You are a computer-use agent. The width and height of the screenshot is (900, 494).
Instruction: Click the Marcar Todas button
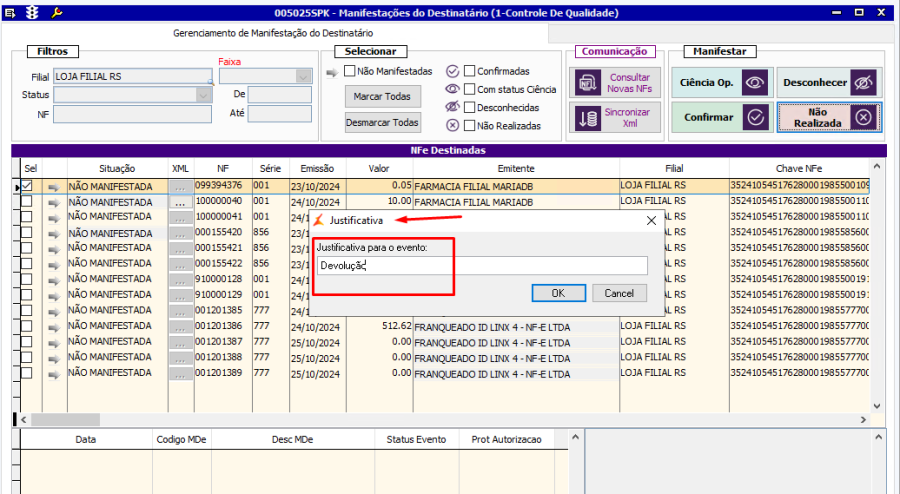(x=382, y=96)
